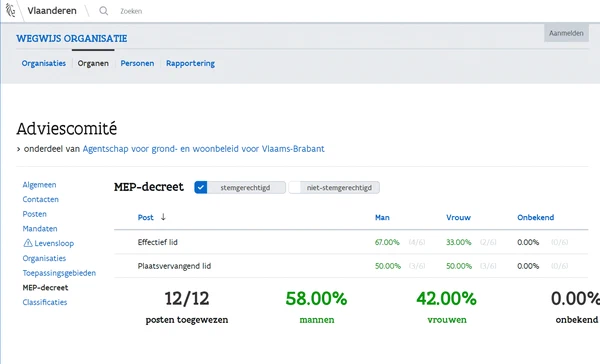
Task: Sort table by Post column
Action: click(145, 217)
